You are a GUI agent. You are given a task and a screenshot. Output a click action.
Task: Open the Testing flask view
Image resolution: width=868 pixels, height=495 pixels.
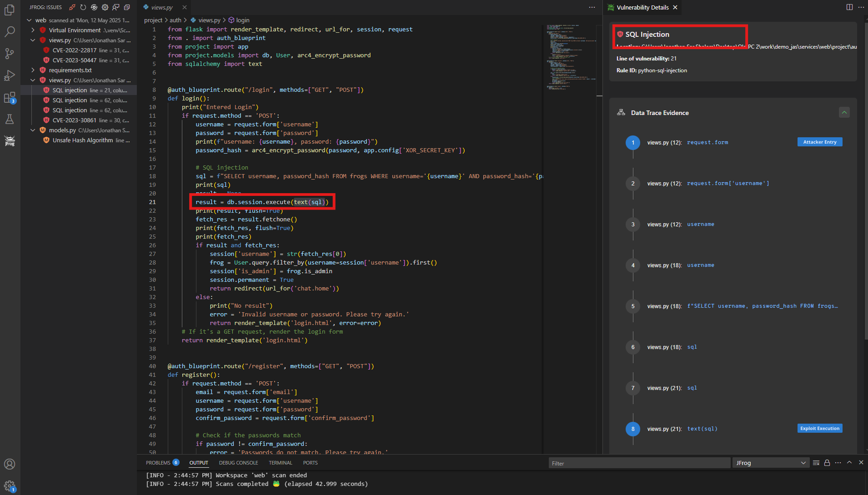10,119
